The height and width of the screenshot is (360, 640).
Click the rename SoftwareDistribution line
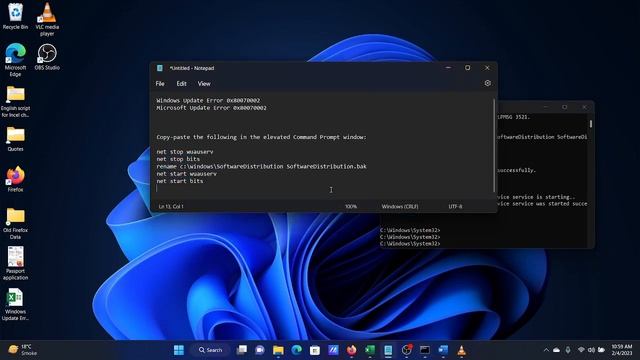pyautogui.click(x=261, y=167)
